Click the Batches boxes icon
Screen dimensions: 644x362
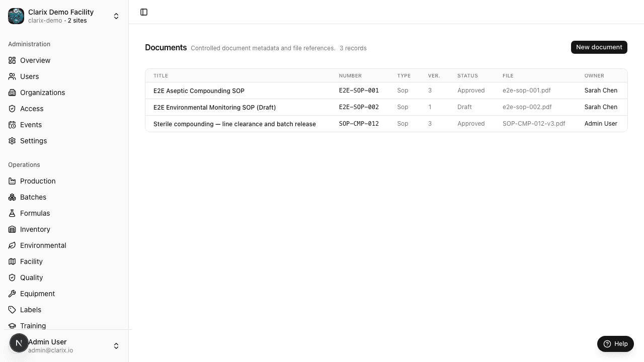tap(12, 197)
